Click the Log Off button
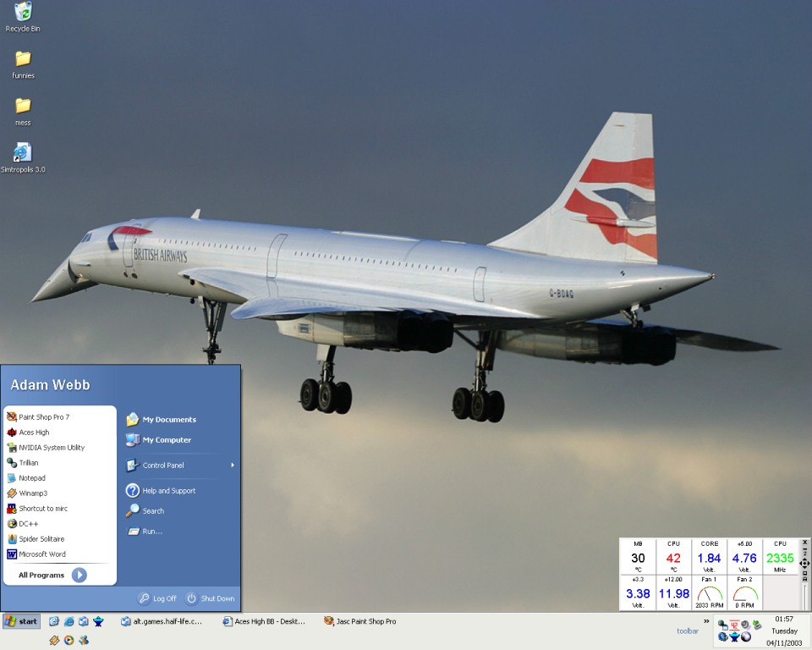Screen dimensions: 812x650 point(157,598)
